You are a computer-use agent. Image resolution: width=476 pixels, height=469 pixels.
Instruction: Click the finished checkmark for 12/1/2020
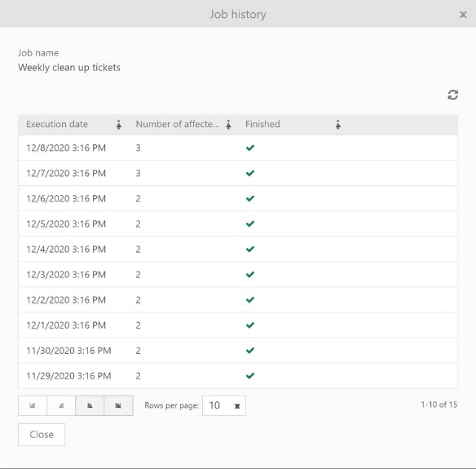(250, 325)
